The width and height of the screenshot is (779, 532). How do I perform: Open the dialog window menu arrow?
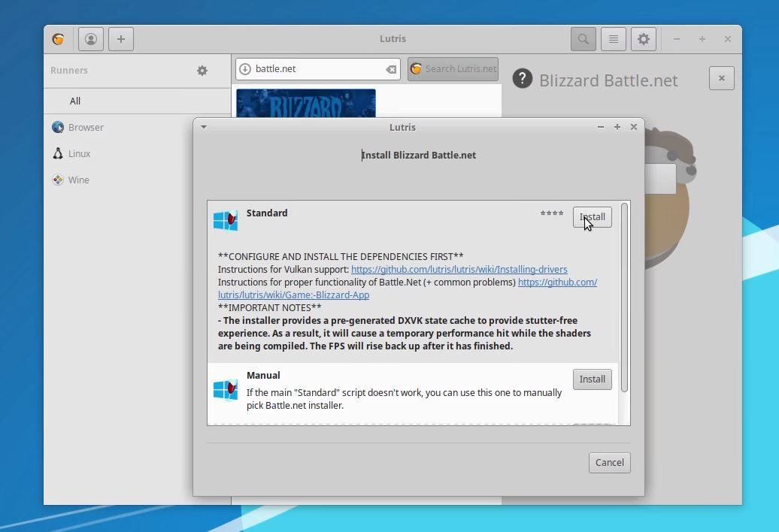point(204,127)
